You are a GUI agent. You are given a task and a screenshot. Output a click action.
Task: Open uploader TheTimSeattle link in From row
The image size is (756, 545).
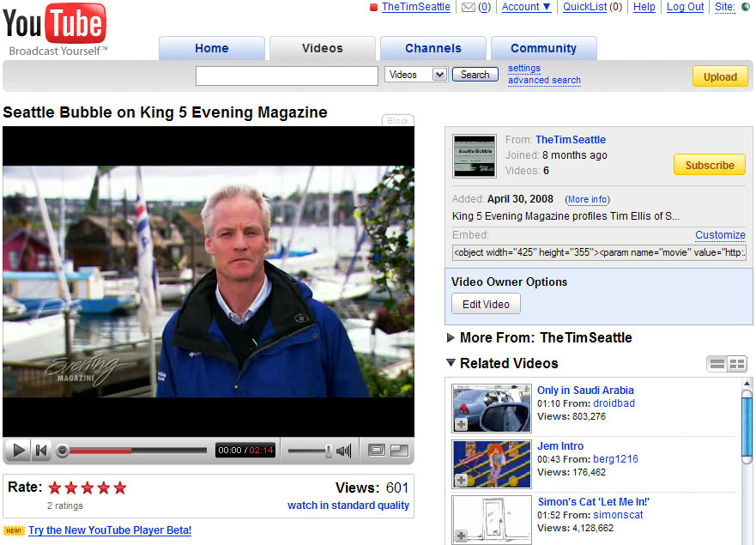571,140
